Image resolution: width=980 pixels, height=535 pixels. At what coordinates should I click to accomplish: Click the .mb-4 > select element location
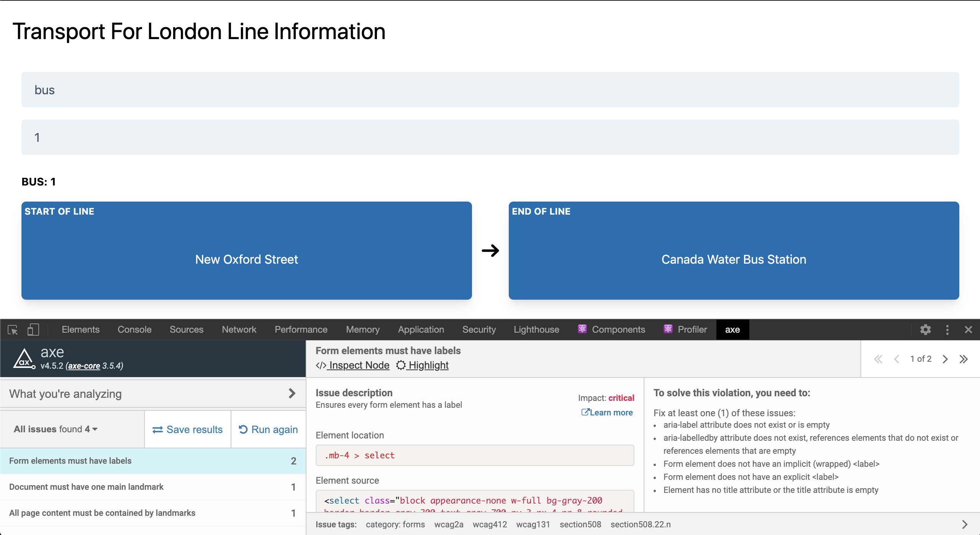point(475,455)
